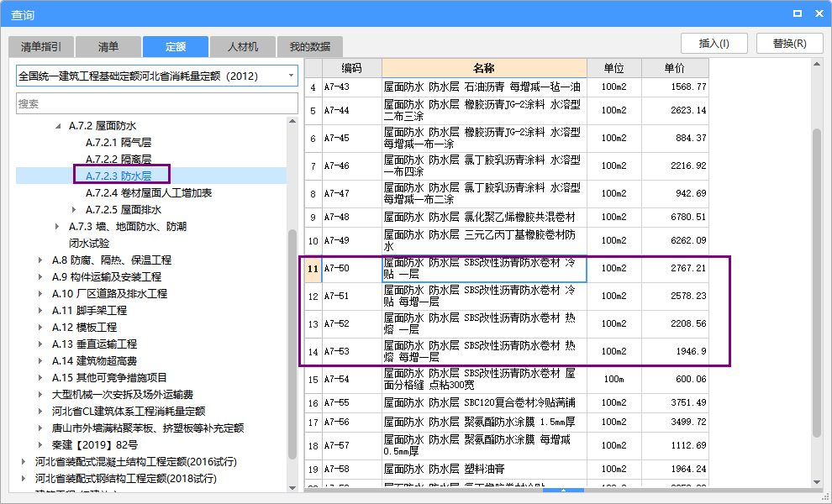Click the 氯化聚乙烯橡胶共混卷材 name cell

pos(484,217)
